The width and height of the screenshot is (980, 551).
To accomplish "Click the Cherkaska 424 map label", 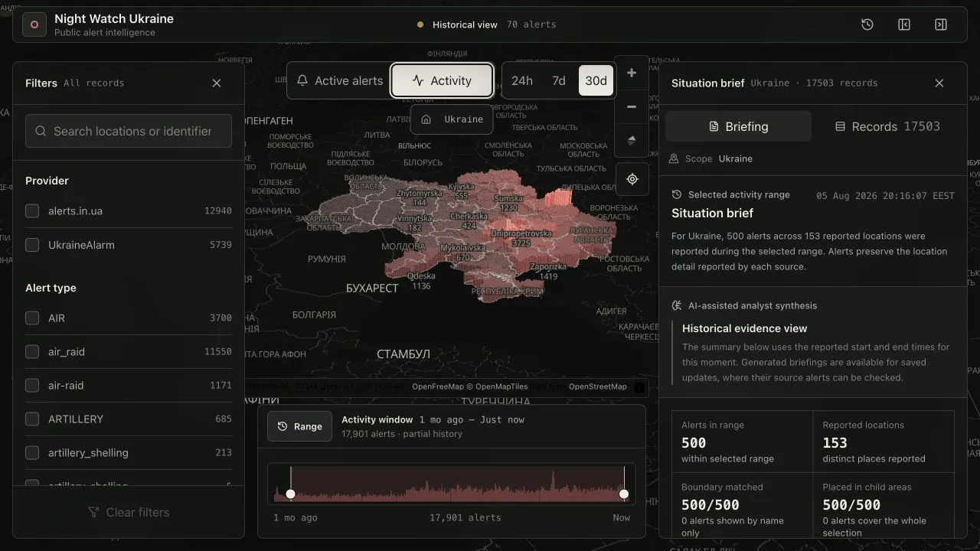I will pos(469,221).
